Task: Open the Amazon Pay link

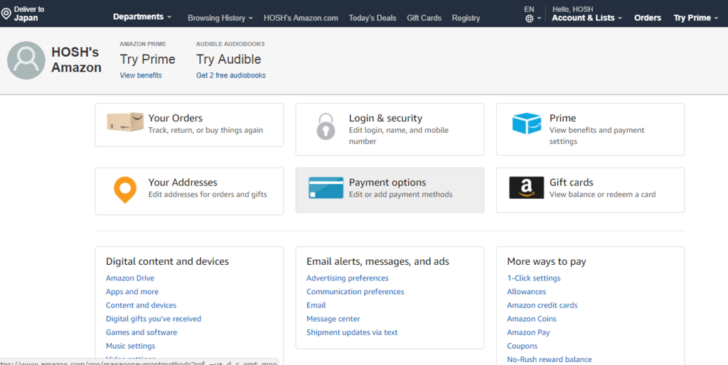Action: tap(528, 332)
